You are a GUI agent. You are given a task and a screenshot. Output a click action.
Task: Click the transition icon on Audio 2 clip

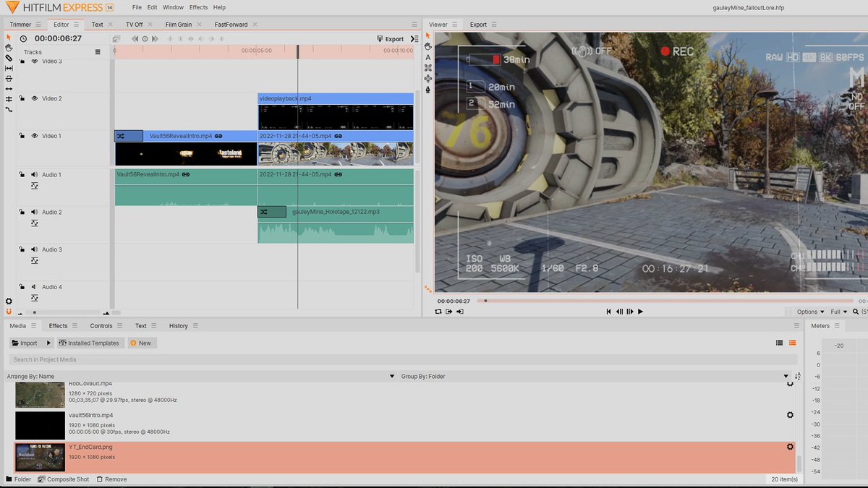(272, 212)
